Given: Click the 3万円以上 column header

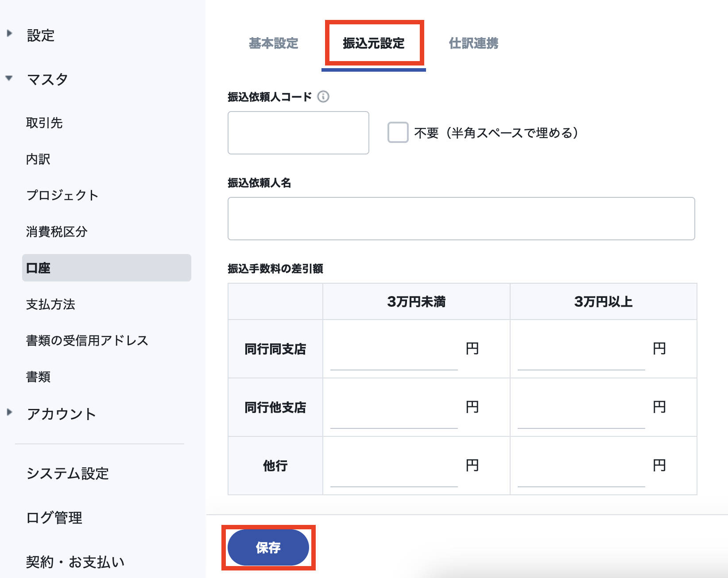Looking at the screenshot, I should tap(604, 301).
